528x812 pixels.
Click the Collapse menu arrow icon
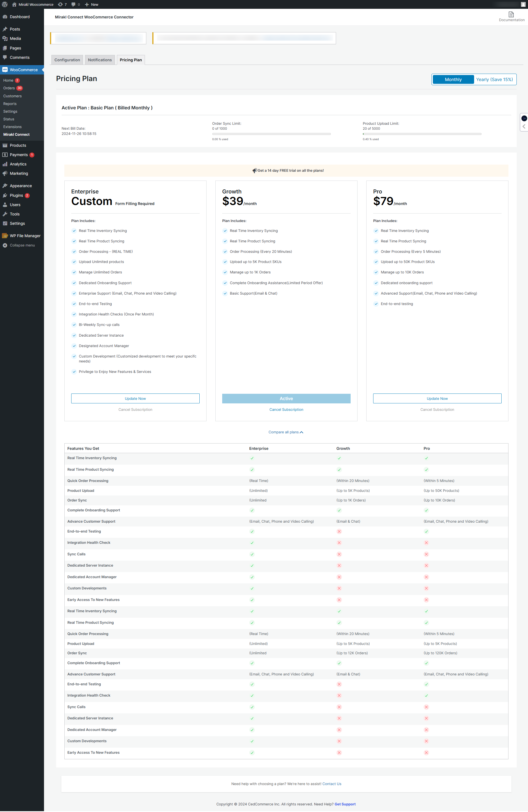[x=5, y=245]
